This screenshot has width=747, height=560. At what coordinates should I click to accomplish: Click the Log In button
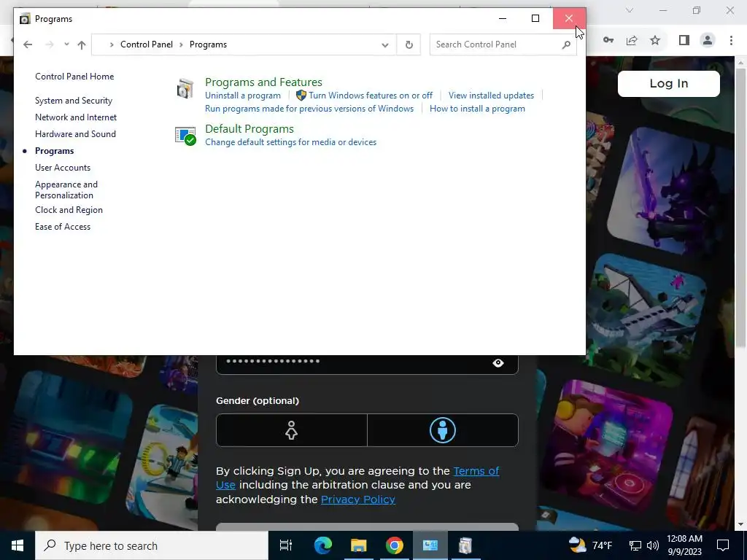tap(668, 84)
